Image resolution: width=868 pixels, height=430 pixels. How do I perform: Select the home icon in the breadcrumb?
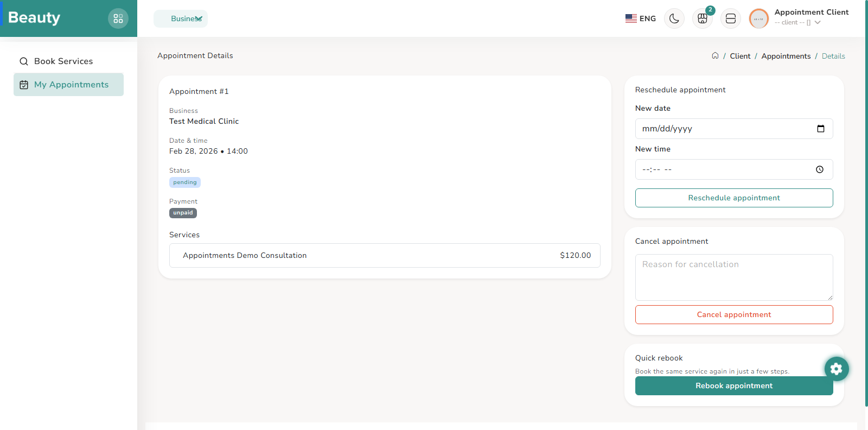click(x=715, y=55)
